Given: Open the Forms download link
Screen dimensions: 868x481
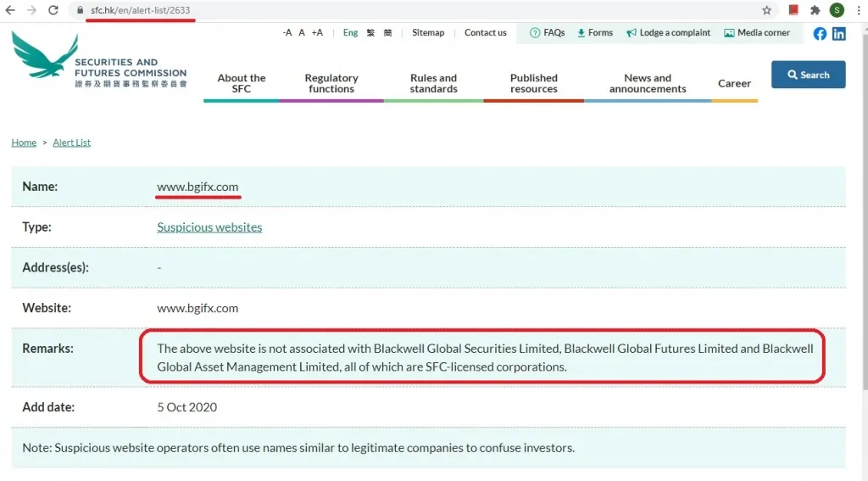Looking at the screenshot, I should point(595,33).
